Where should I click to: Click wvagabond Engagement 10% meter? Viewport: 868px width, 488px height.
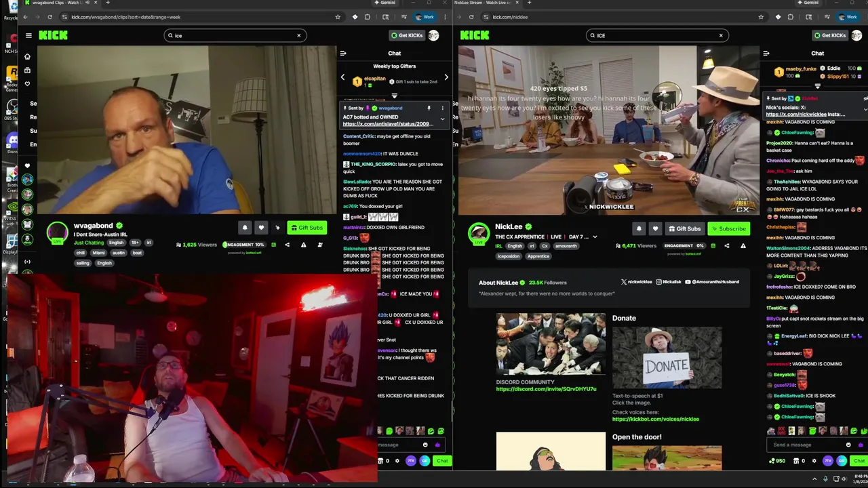pos(244,245)
